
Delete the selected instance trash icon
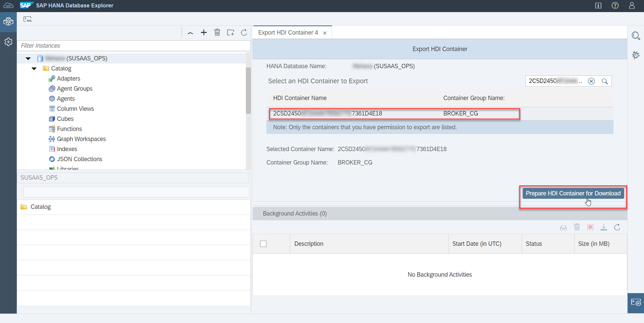(x=217, y=33)
